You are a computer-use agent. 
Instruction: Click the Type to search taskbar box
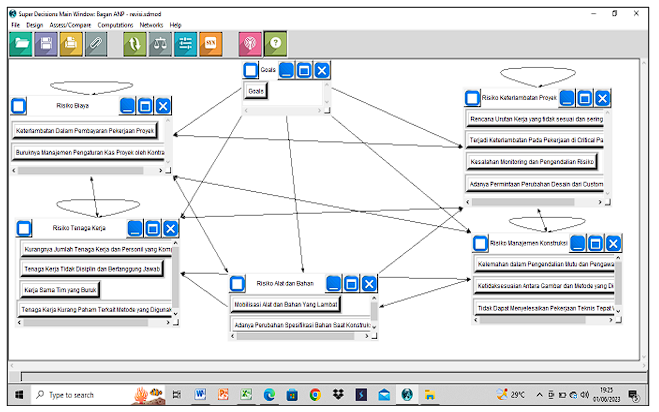point(97,395)
